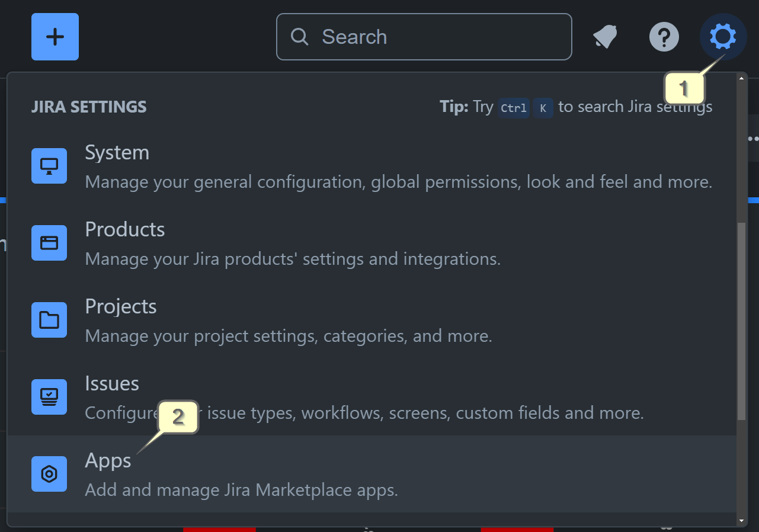Click the yellow callout numbered 2
The width and height of the screenshot is (759, 532).
178,417
